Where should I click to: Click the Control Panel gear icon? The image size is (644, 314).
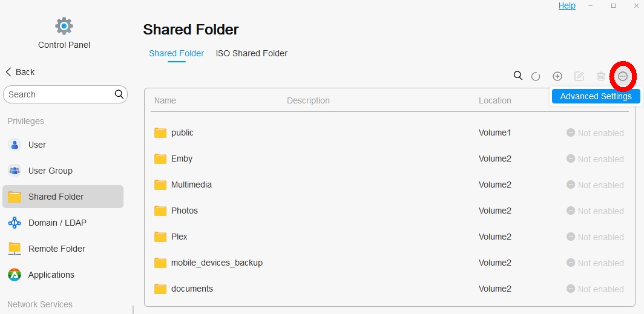click(64, 26)
